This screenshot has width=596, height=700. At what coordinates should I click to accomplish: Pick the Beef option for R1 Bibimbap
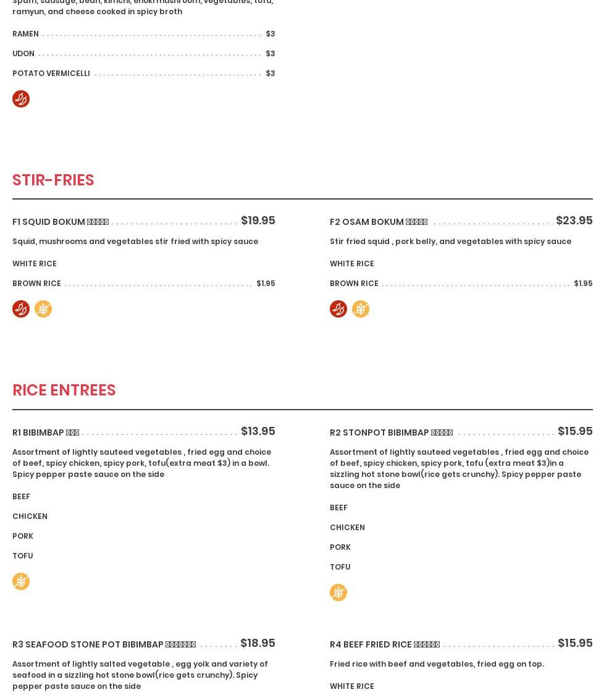tap(21, 497)
